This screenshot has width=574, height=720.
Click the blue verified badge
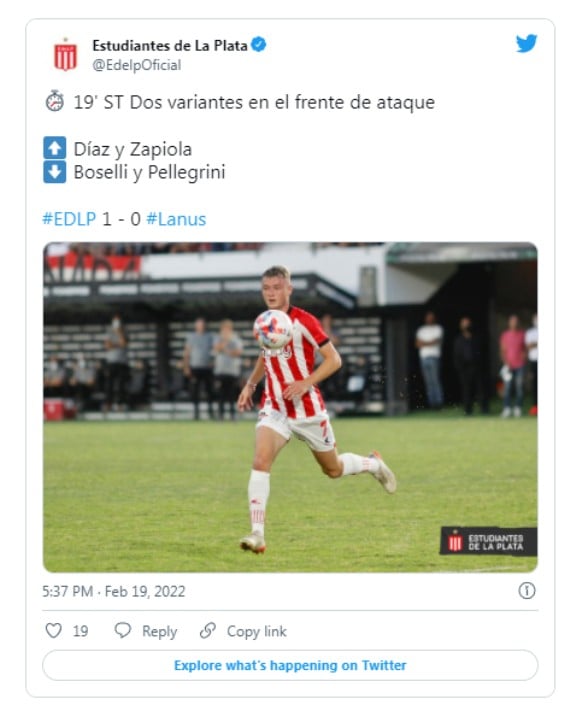click(x=259, y=45)
